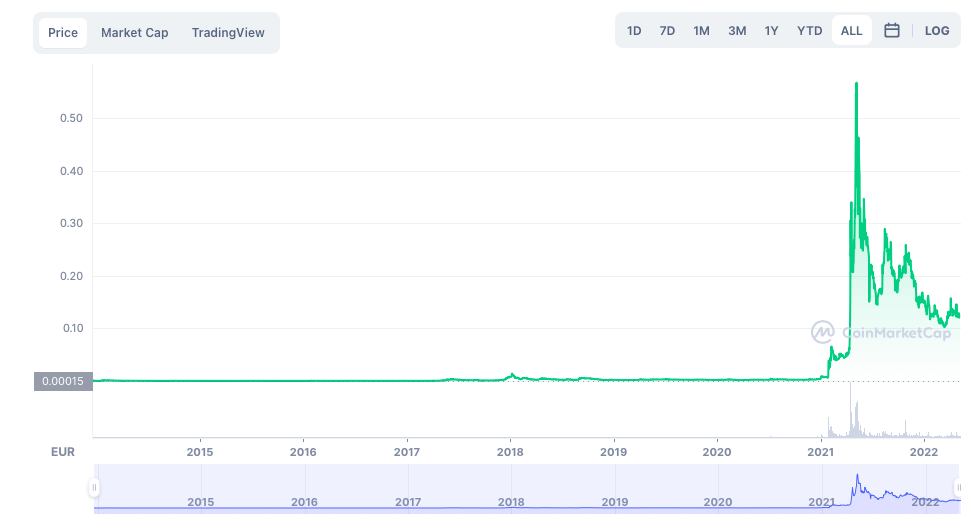Show ALL historical price data

pyautogui.click(x=851, y=31)
